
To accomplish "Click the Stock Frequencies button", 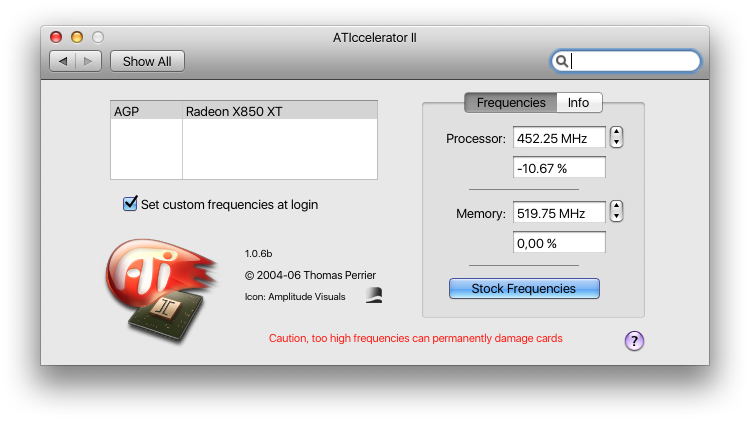I will 523,289.
